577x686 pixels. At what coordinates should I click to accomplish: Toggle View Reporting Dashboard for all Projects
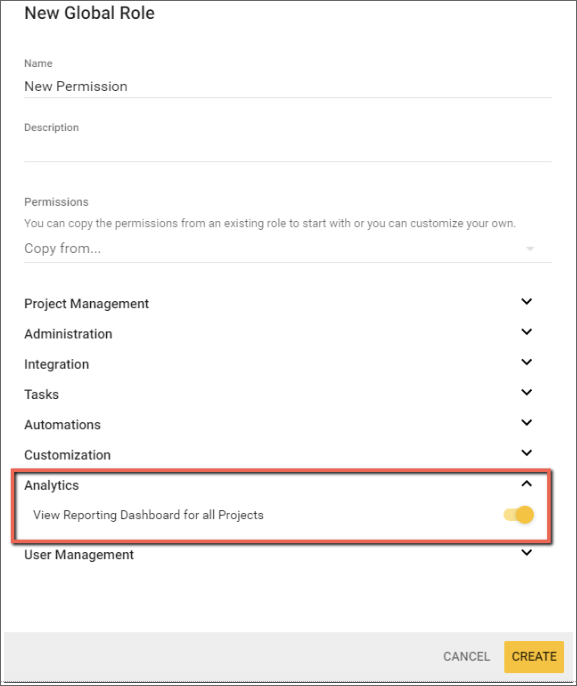tap(519, 515)
